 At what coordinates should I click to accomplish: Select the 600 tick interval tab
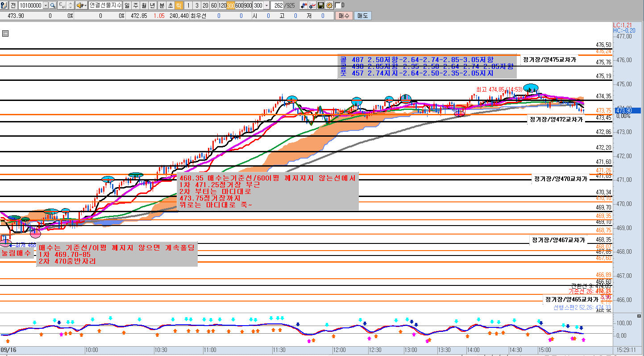point(239,5)
